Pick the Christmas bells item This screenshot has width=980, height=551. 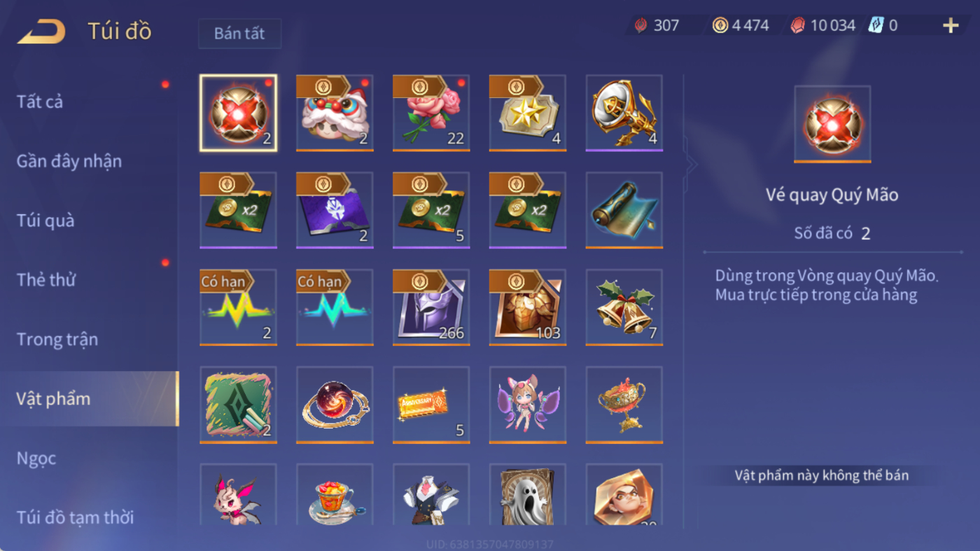(x=624, y=307)
